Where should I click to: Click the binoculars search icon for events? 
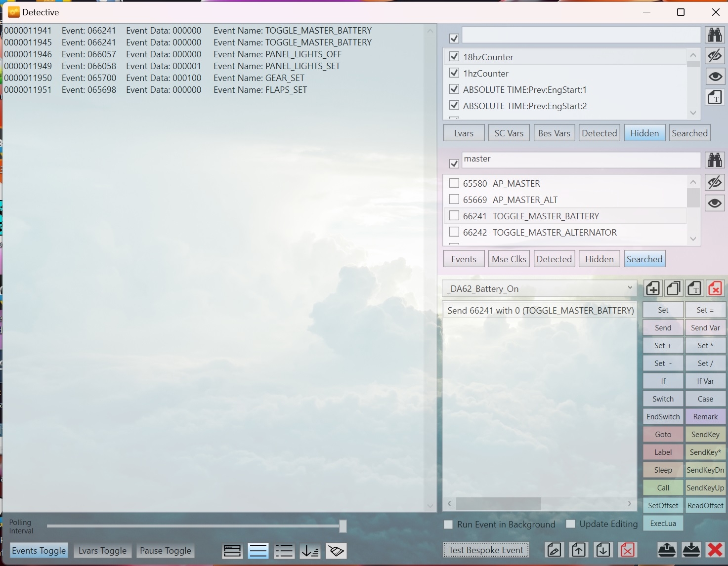tap(715, 160)
